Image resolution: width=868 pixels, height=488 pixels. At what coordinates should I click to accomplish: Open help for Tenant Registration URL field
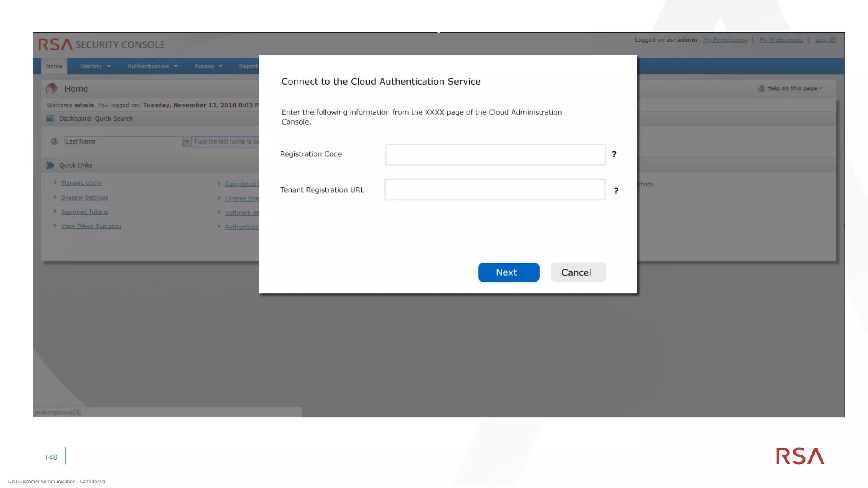(616, 191)
